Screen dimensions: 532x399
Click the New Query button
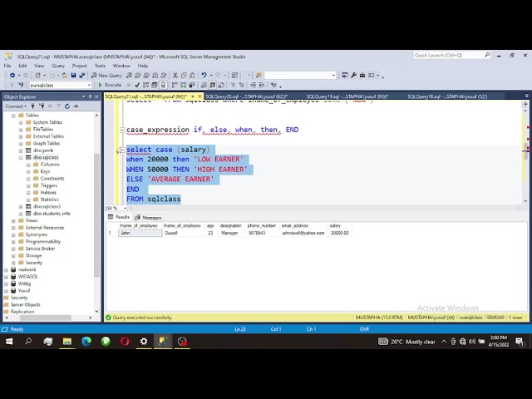click(106, 76)
